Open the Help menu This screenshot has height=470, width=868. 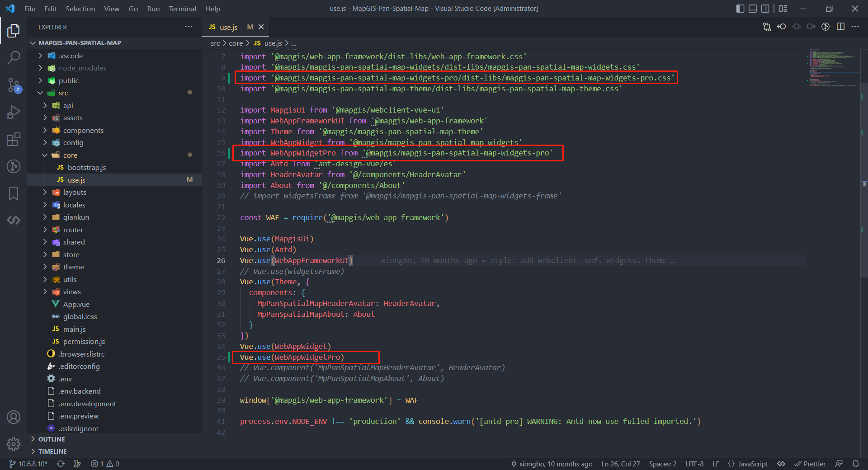(x=212, y=9)
